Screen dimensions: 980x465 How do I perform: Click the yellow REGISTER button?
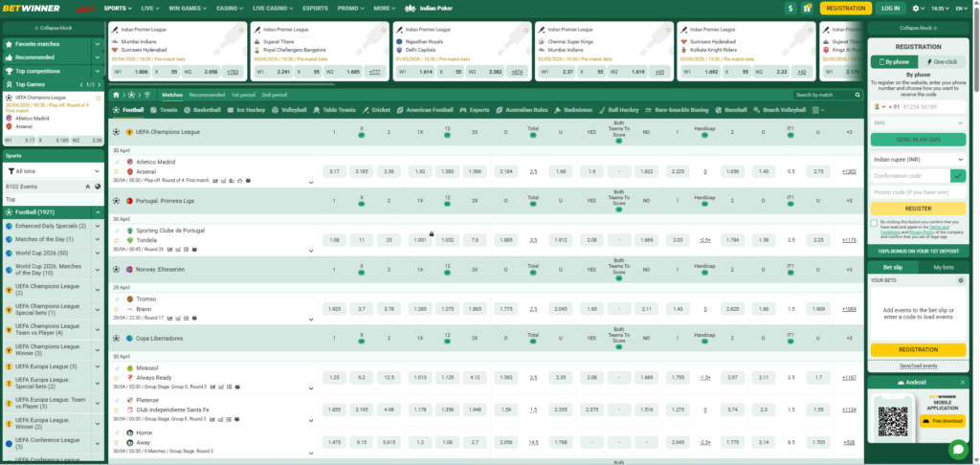click(918, 209)
